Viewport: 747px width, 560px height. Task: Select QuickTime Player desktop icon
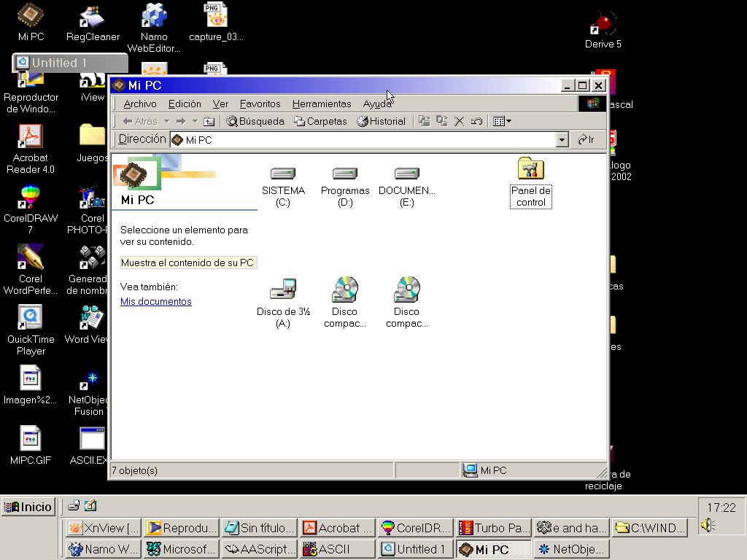tap(31, 330)
